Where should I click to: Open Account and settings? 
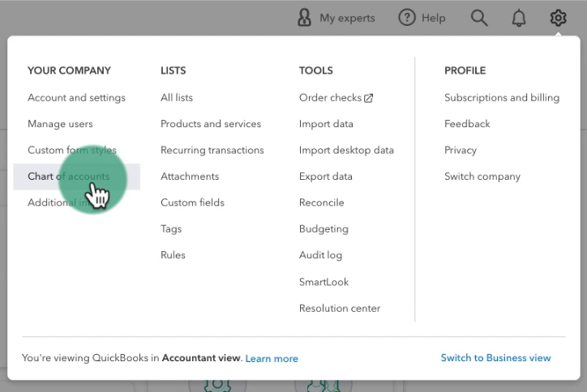(x=76, y=98)
